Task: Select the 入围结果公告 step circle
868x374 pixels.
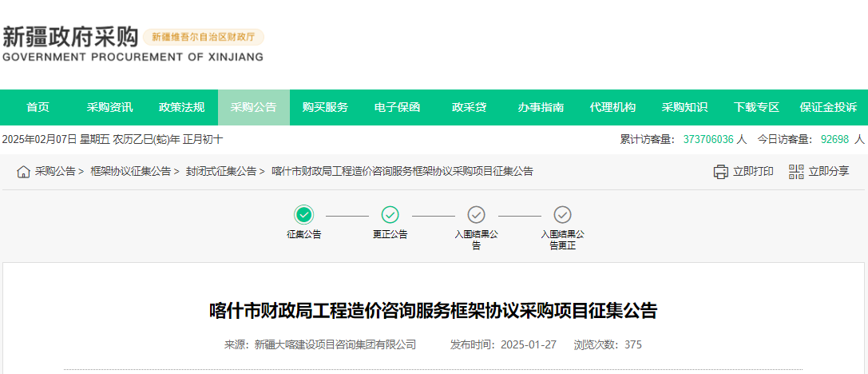Action: [476, 214]
